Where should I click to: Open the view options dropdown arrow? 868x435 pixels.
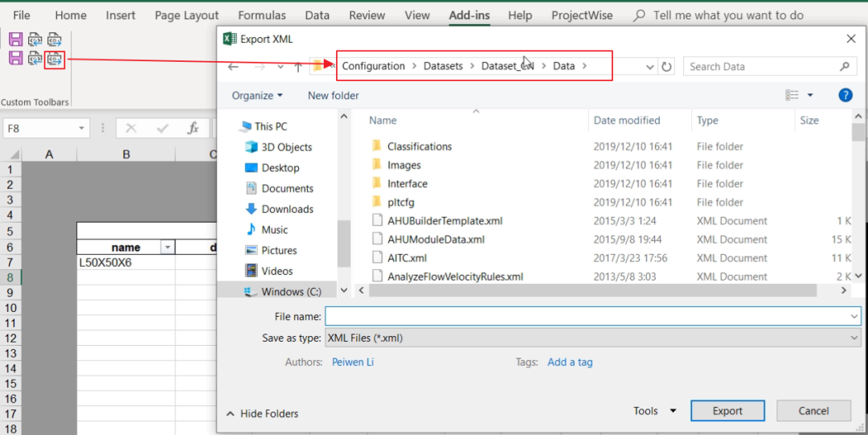810,96
